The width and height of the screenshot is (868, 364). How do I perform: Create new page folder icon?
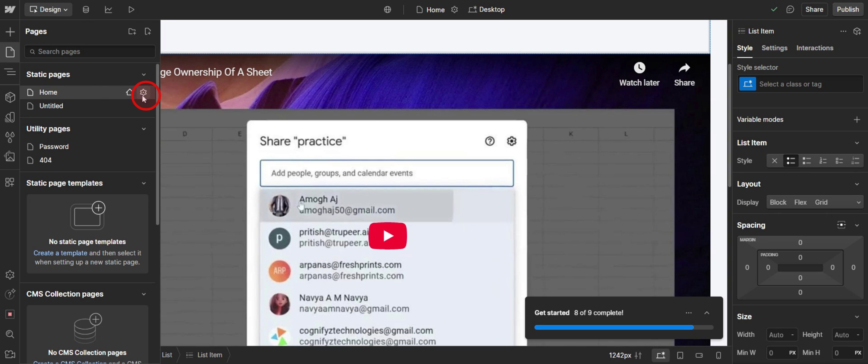132,31
